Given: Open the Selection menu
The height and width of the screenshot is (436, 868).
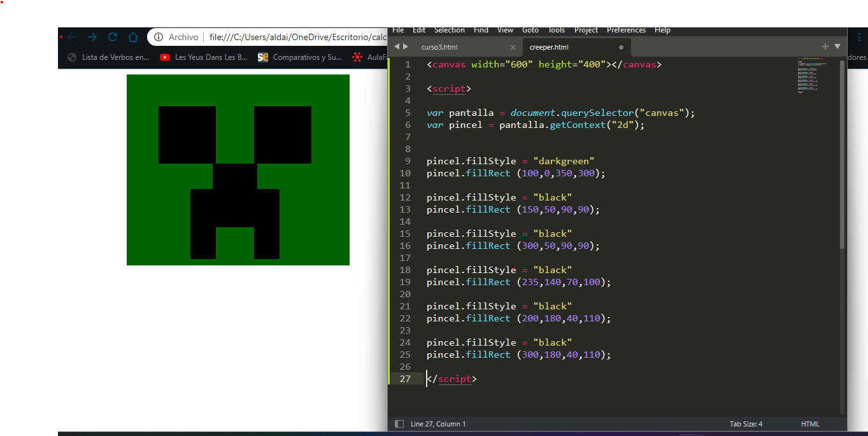Looking at the screenshot, I should [449, 30].
